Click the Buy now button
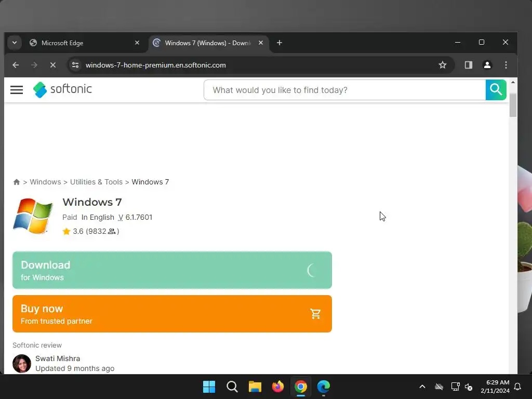 coord(172,314)
